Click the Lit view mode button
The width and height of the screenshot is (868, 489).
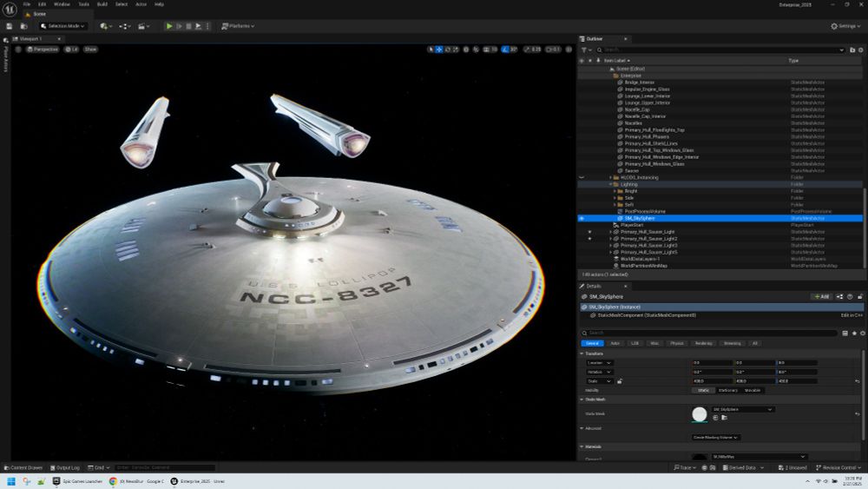click(71, 50)
